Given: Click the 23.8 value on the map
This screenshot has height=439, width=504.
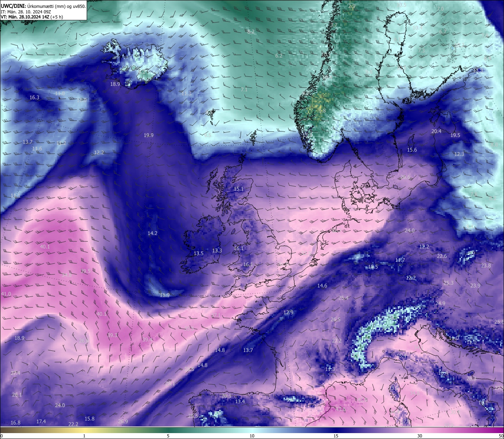Looking at the screenshot, I should pos(486,265).
